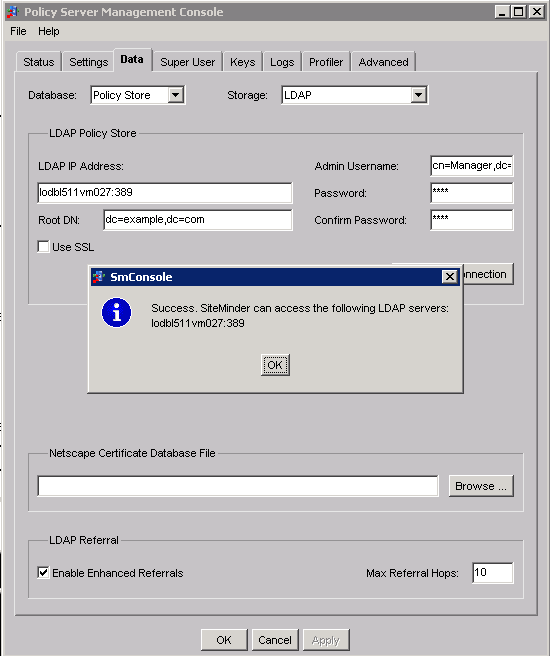Open the Storage LDAP dropdown
The height and width of the screenshot is (656, 550).
(355, 95)
